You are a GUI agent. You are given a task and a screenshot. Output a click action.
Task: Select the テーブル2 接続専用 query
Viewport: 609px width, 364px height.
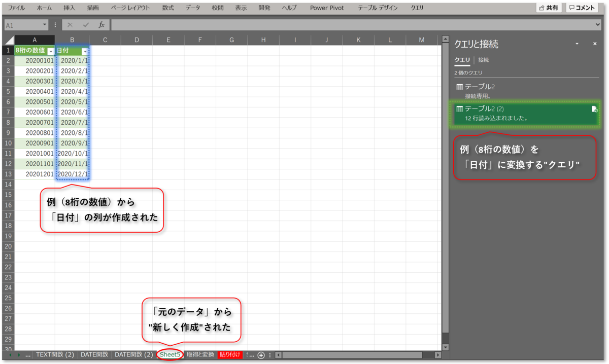tap(526, 91)
